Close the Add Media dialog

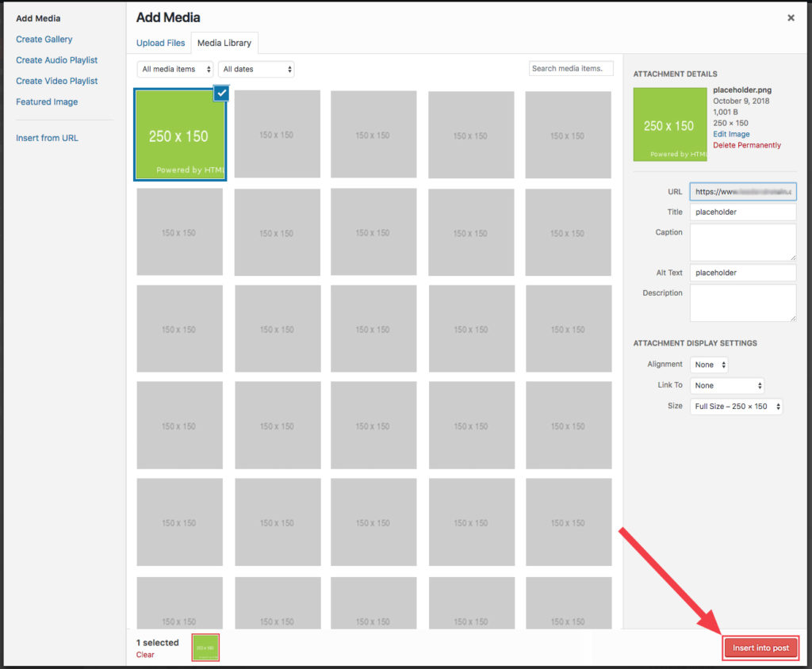coord(791,17)
